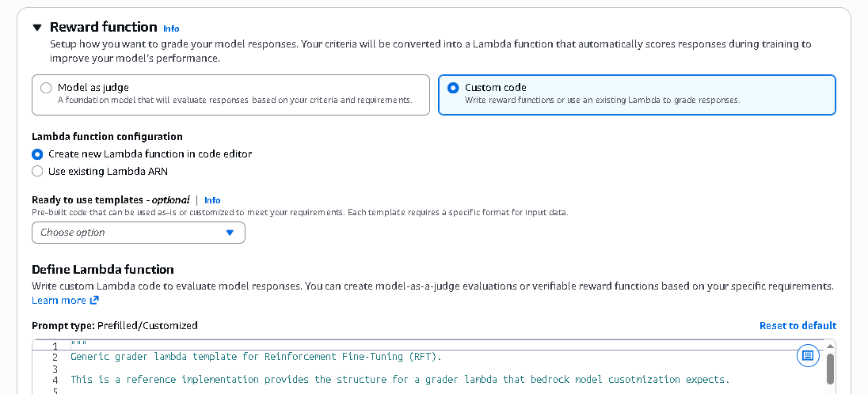This screenshot has width=868, height=394.
Task: Select the Model as judge radio option
Action: pos(47,88)
